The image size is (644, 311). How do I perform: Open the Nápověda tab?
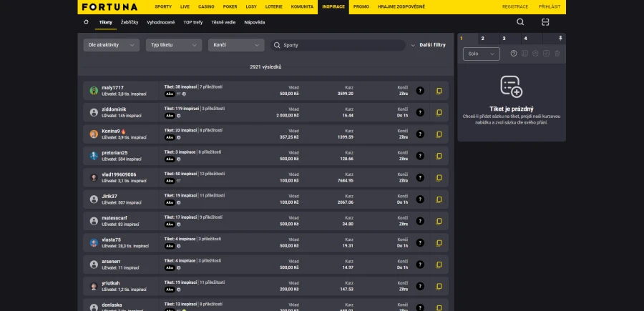pos(254,22)
